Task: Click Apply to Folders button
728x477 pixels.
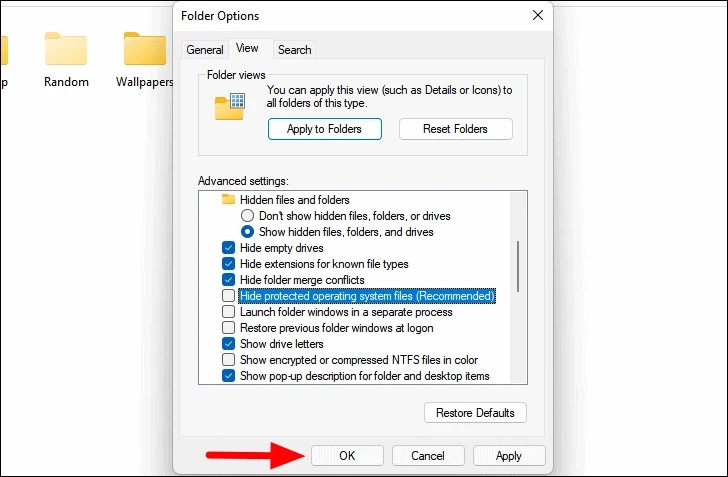Action: point(325,129)
